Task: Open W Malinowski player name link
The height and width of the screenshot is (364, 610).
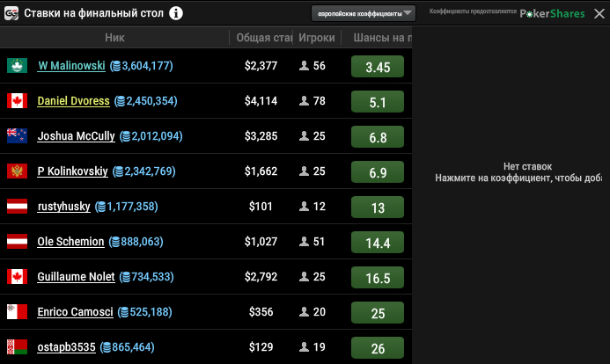Action: click(71, 66)
